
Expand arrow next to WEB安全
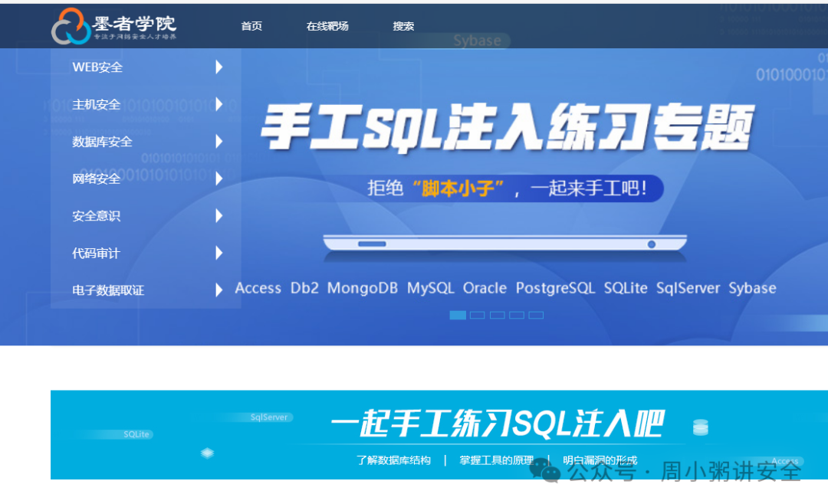point(219,67)
